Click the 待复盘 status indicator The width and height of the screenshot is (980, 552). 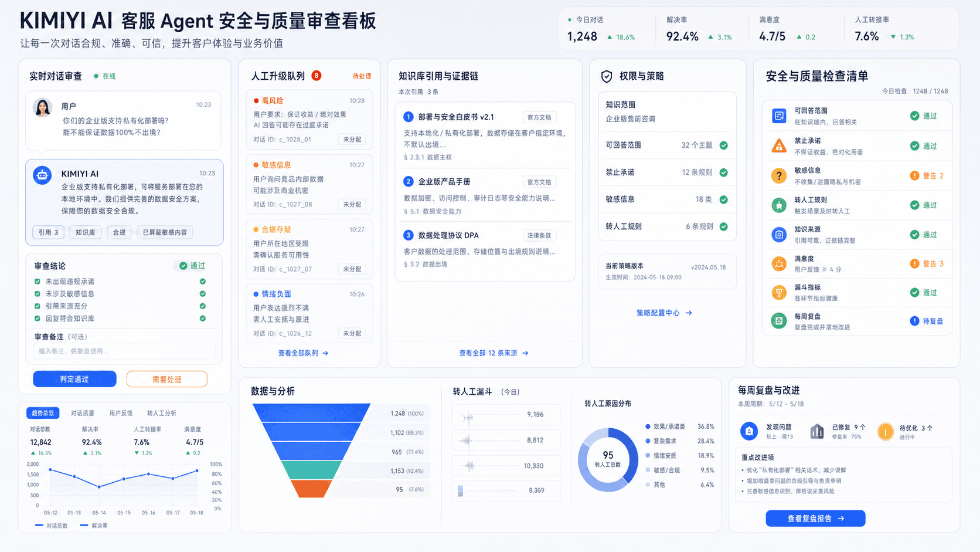click(x=927, y=321)
